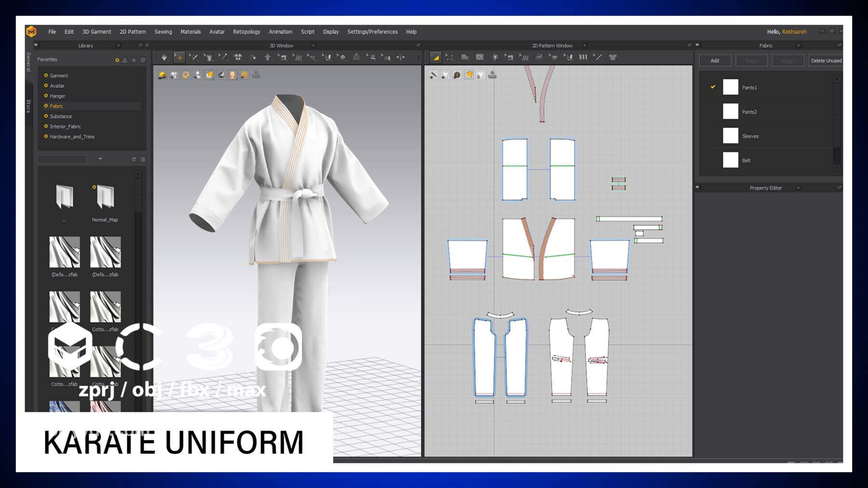Select the white swatch for Sleeves fabric
Image resolution: width=868 pixels, height=488 pixels.
[730, 136]
